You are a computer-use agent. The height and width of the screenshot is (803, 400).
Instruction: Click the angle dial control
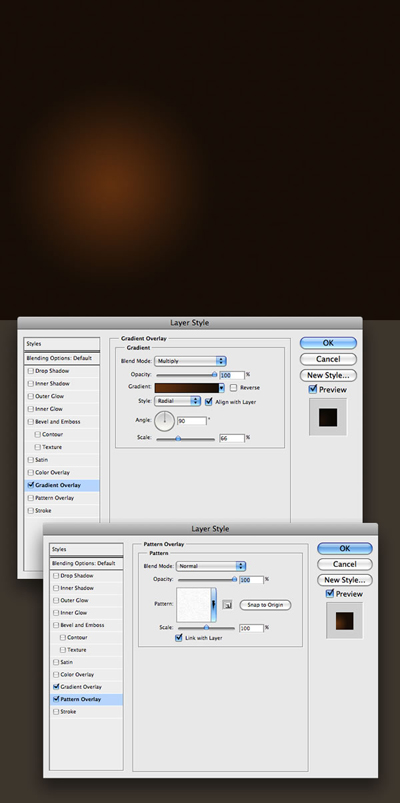click(164, 420)
